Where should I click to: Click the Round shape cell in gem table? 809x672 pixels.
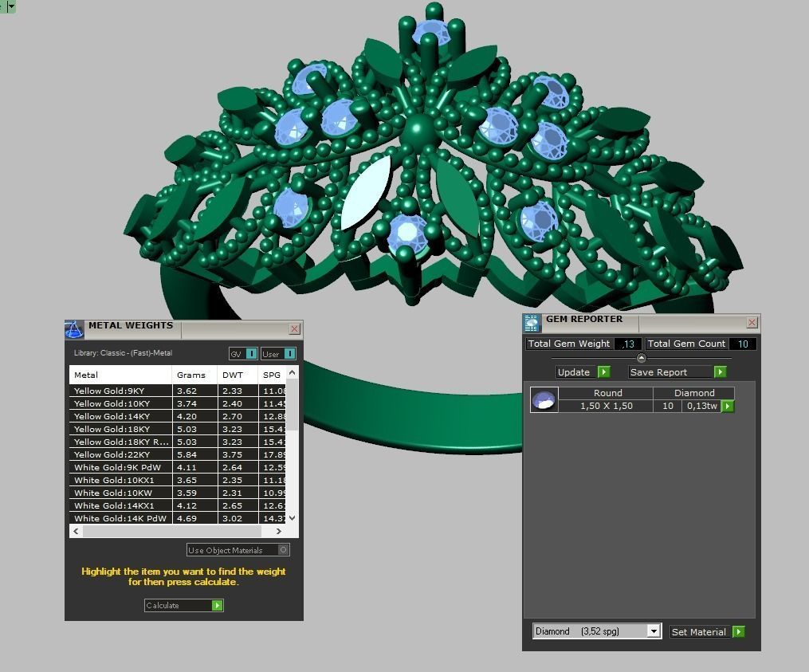607,393
